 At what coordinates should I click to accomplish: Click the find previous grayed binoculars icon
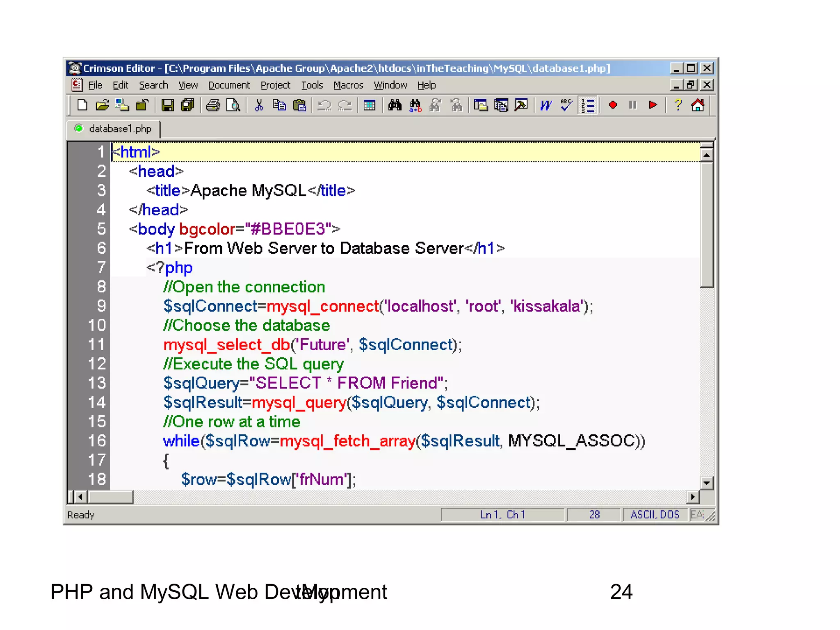point(456,105)
